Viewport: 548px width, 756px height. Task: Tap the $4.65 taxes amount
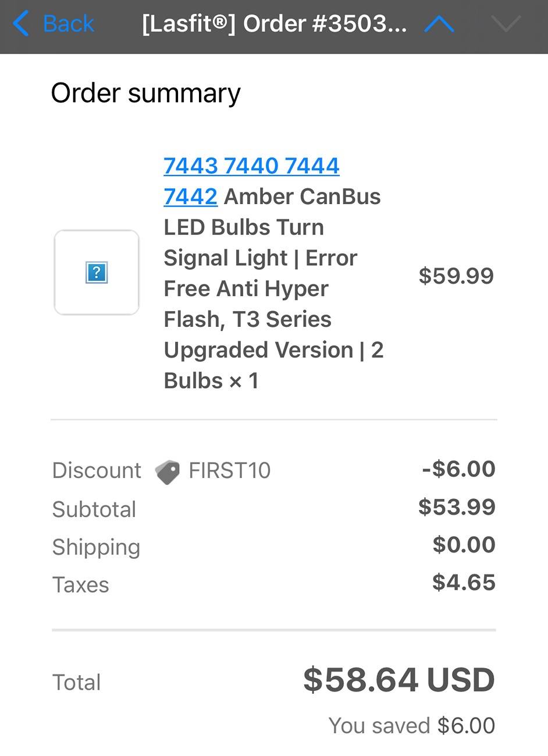tap(464, 583)
